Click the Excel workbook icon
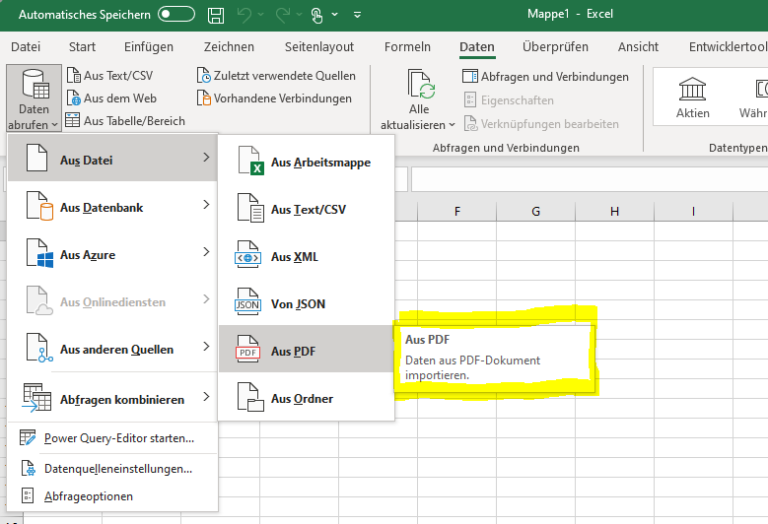768x524 pixels. coord(251,161)
